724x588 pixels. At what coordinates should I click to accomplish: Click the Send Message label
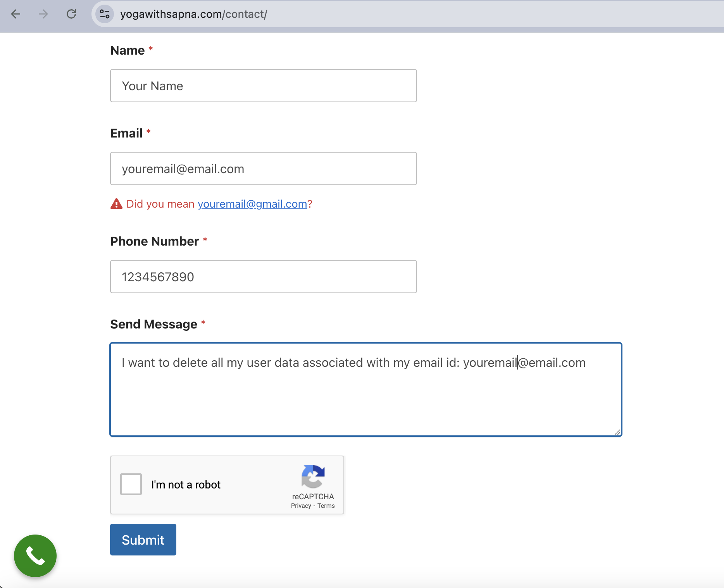(154, 324)
